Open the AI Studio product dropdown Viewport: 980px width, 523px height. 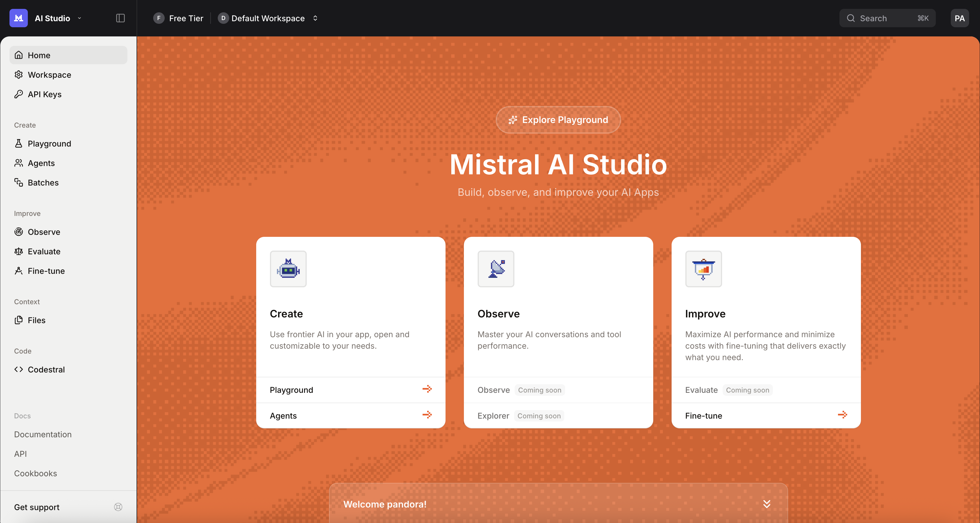coord(79,18)
